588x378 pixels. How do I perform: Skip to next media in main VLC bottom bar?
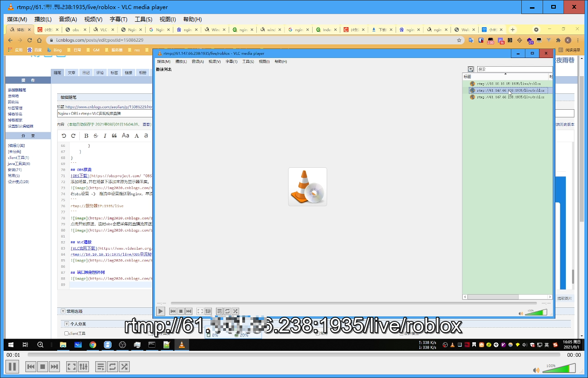tap(54, 366)
